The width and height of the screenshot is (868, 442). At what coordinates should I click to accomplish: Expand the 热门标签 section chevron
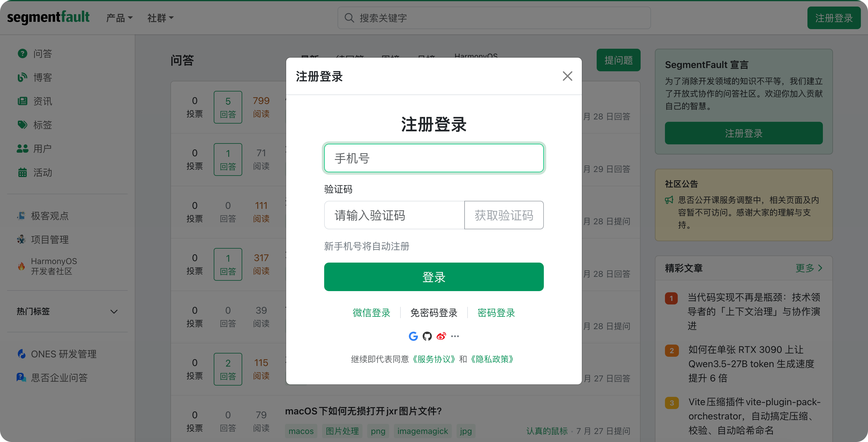(x=114, y=312)
